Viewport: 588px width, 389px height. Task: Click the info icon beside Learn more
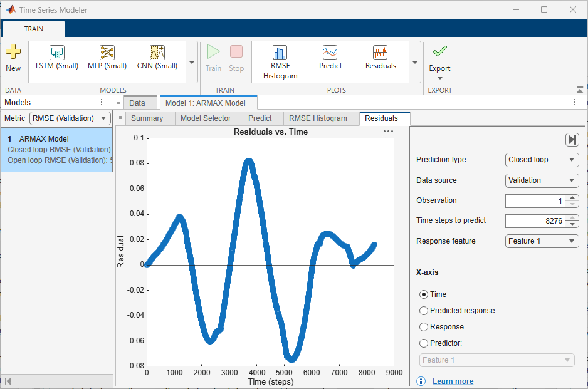tap(421, 381)
